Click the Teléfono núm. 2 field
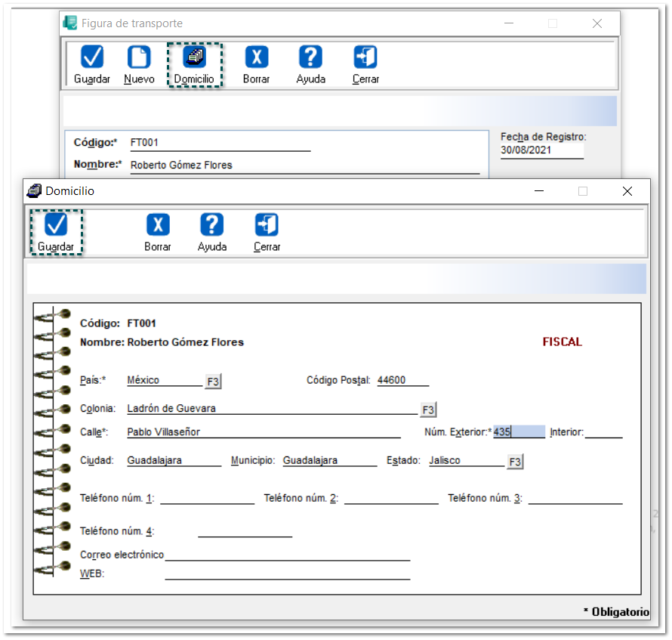 point(391,498)
